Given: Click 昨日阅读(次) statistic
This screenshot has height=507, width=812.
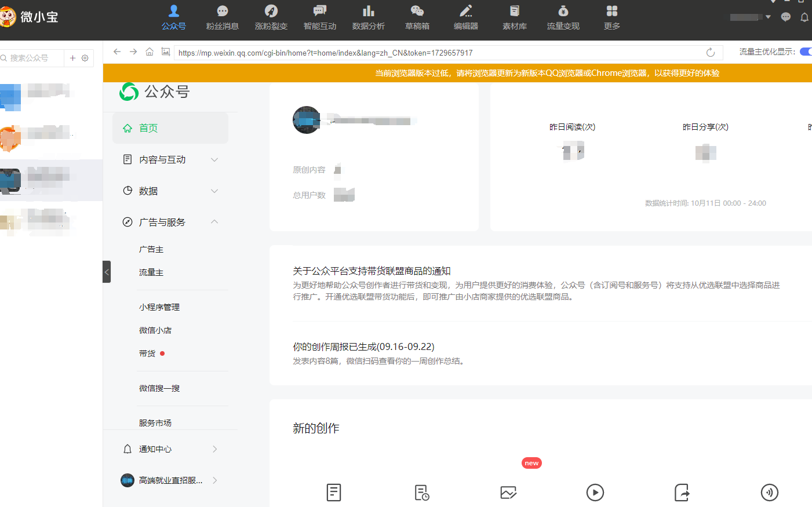Looking at the screenshot, I should click(573, 127).
